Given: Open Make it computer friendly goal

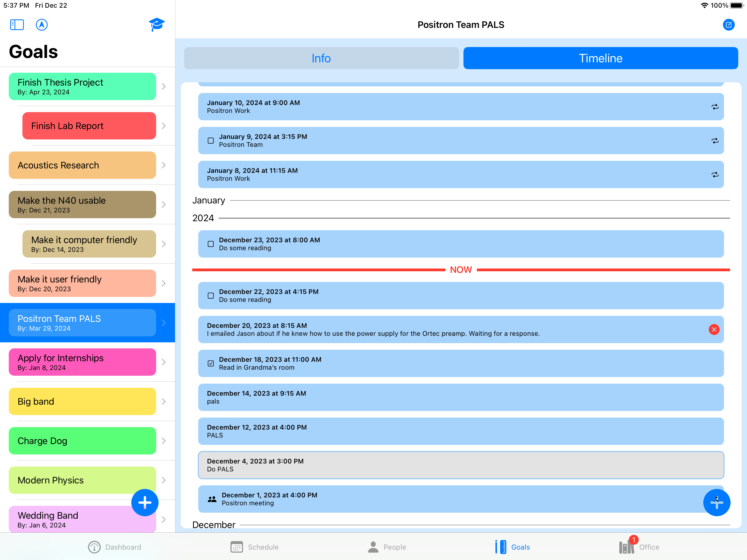Looking at the screenshot, I should click(x=89, y=244).
